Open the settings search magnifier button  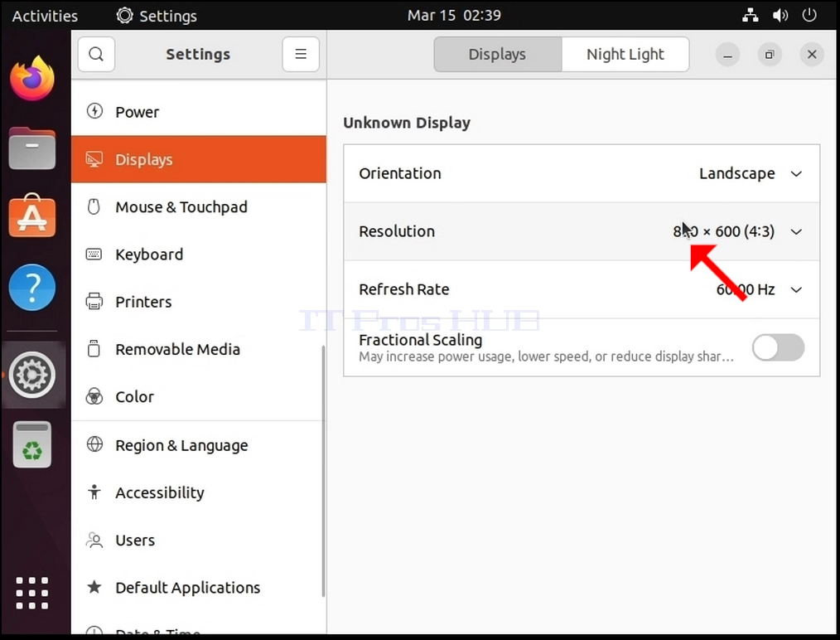point(96,54)
